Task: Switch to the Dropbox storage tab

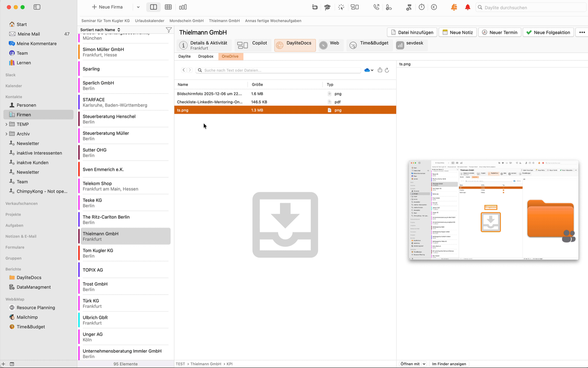Action: click(206, 56)
